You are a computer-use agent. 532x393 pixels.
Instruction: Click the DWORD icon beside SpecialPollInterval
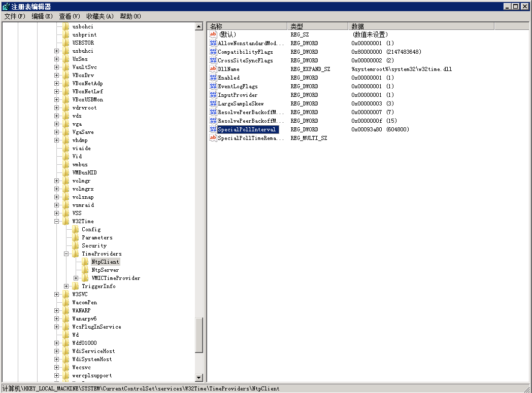213,129
